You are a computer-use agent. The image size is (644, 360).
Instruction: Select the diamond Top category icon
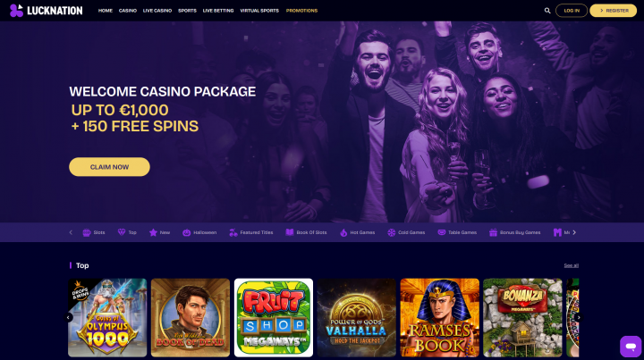122,232
